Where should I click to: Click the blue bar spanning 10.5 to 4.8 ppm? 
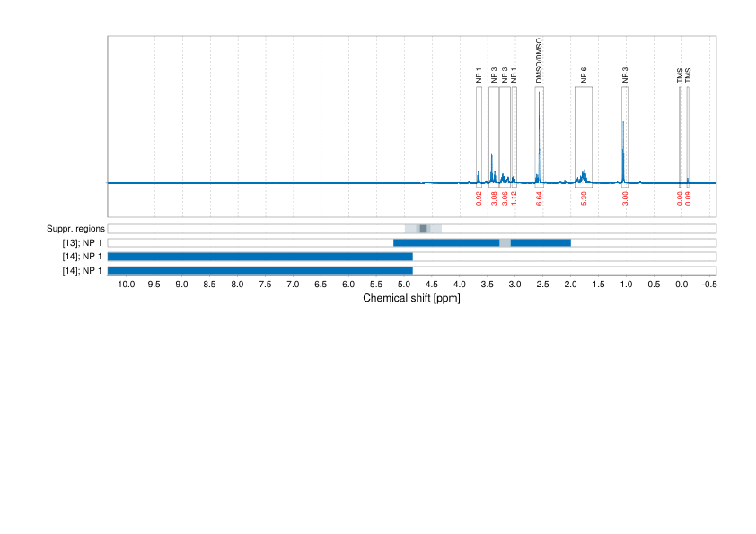(x=260, y=254)
